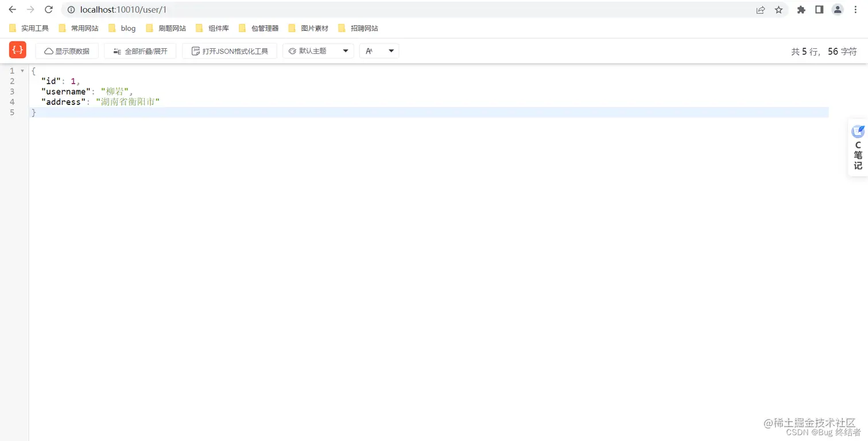Open the 图片素材 bookmark folder
The height and width of the screenshot is (441, 868).
[308, 28]
